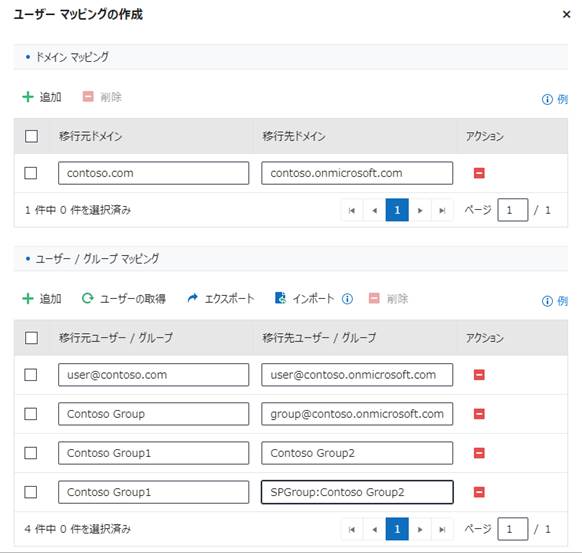Click the disabled 削除 button in the domain mapping section

click(102, 97)
